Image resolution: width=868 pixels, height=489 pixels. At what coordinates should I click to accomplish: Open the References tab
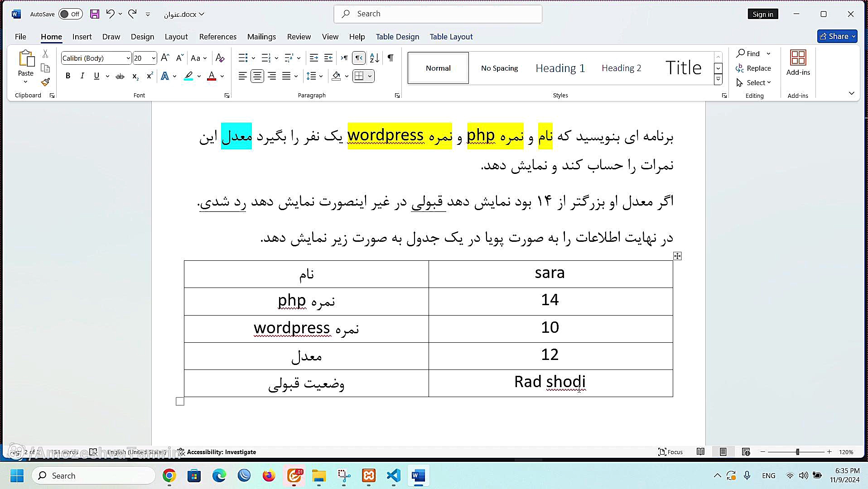tap(218, 37)
